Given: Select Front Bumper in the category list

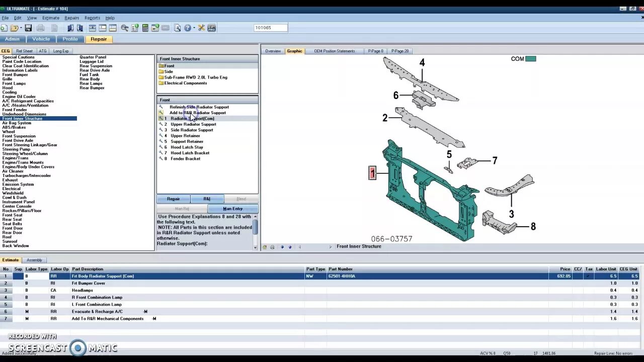Looking at the screenshot, I should pyautogui.click(x=15, y=75).
